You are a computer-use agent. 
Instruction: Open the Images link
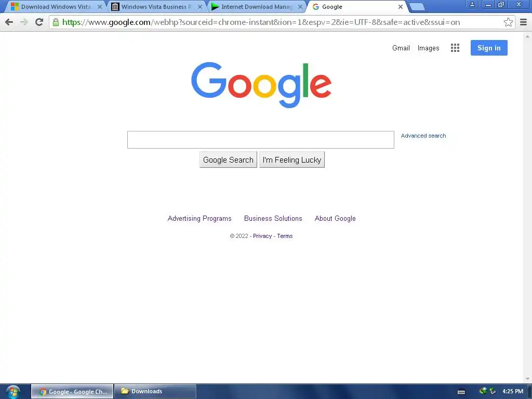tap(428, 48)
